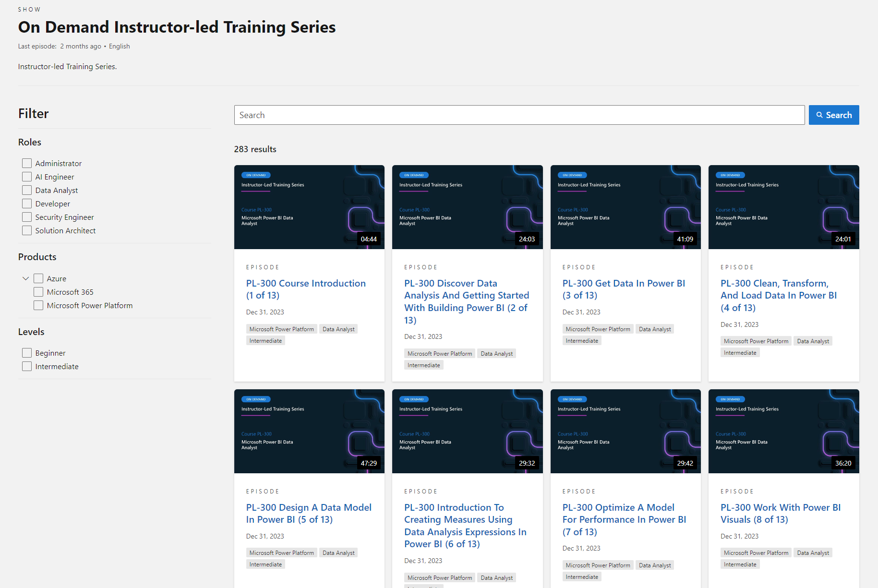Select the Beginner level checkbox
878x588 pixels.
tap(27, 353)
